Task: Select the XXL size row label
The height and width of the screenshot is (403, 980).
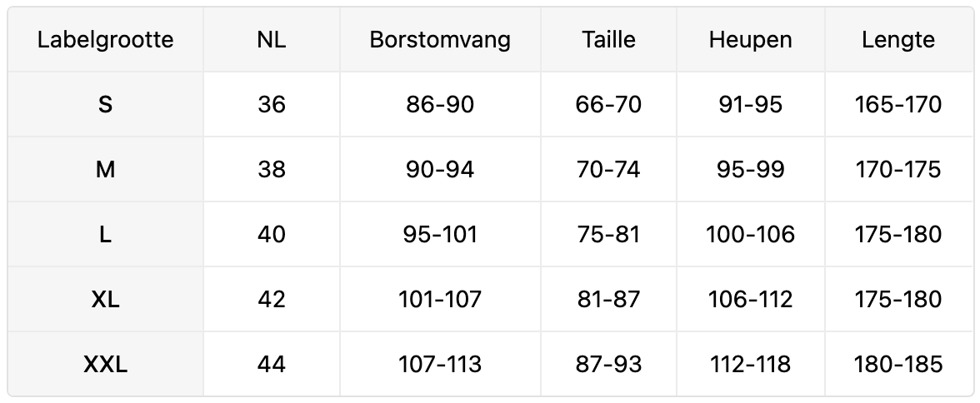Action: [x=106, y=365]
